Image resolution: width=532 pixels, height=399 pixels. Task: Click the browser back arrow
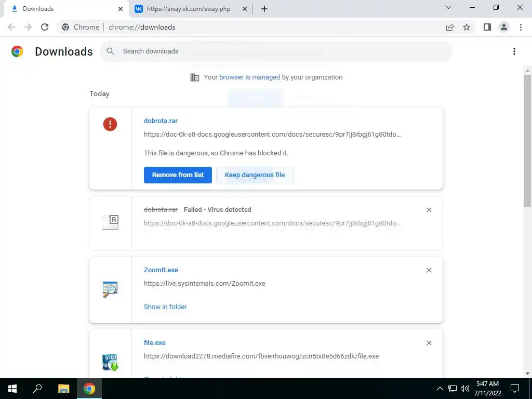click(x=11, y=27)
